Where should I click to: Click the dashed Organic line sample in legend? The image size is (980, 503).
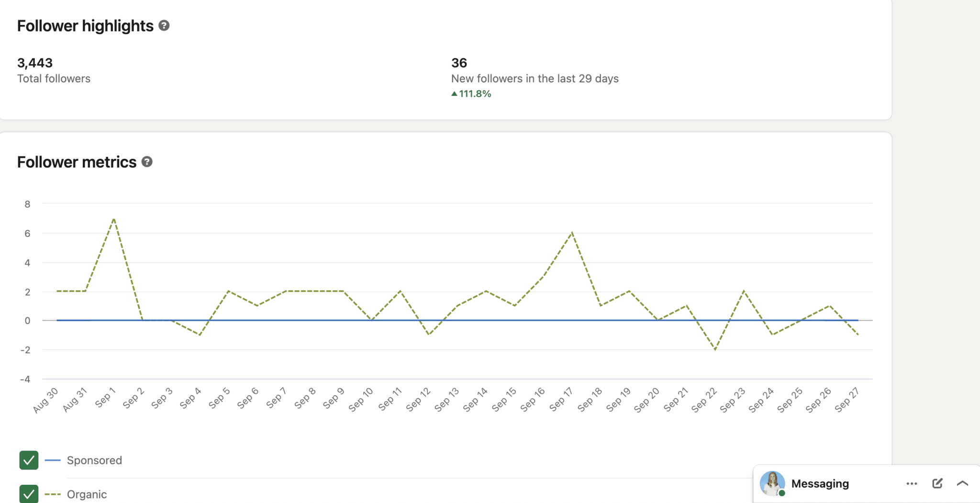52,494
